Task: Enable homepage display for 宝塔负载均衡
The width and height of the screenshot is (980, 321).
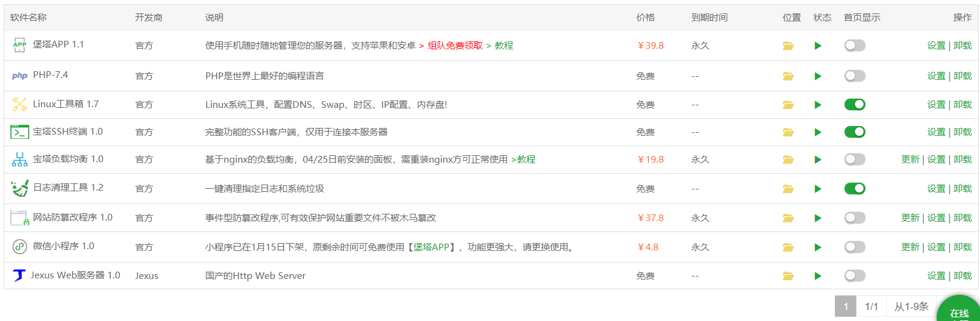Action: [854, 159]
